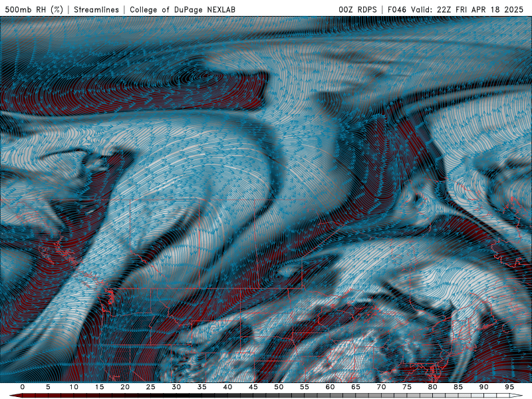Click the '00Z RDPS' model label
Image resolution: width=532 pixels, height=399 pixels.
tap(358, 9)
